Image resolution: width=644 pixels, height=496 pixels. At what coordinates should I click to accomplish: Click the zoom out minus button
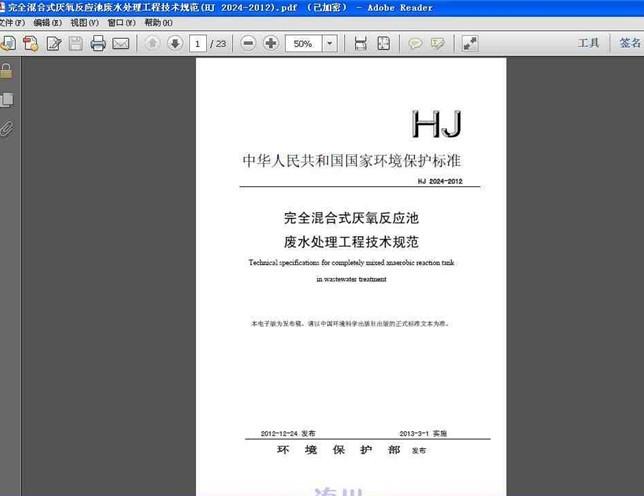(248, 43)
